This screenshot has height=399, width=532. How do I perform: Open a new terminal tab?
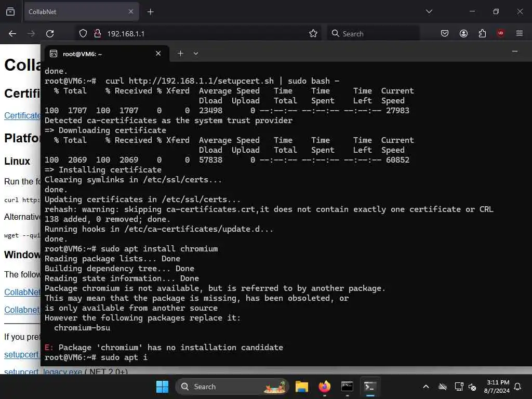(180, 54)
